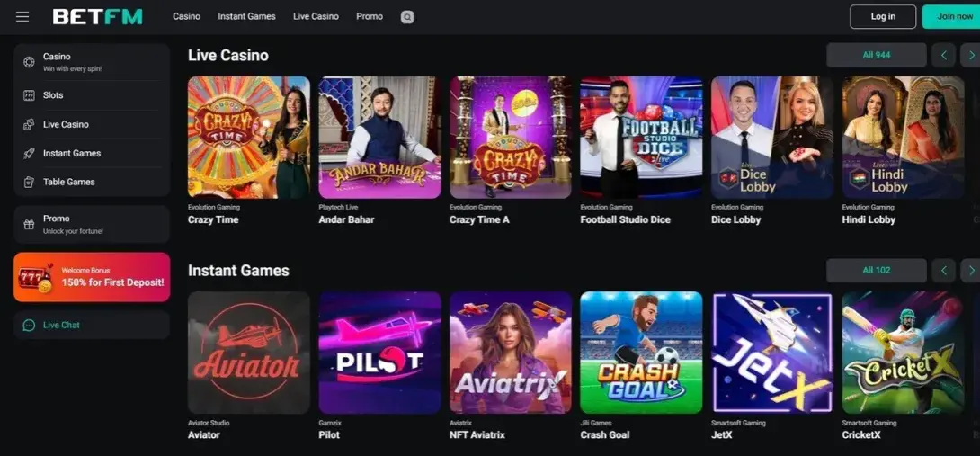Advance Instant Games carousel with right arrow

pos(972,270)
